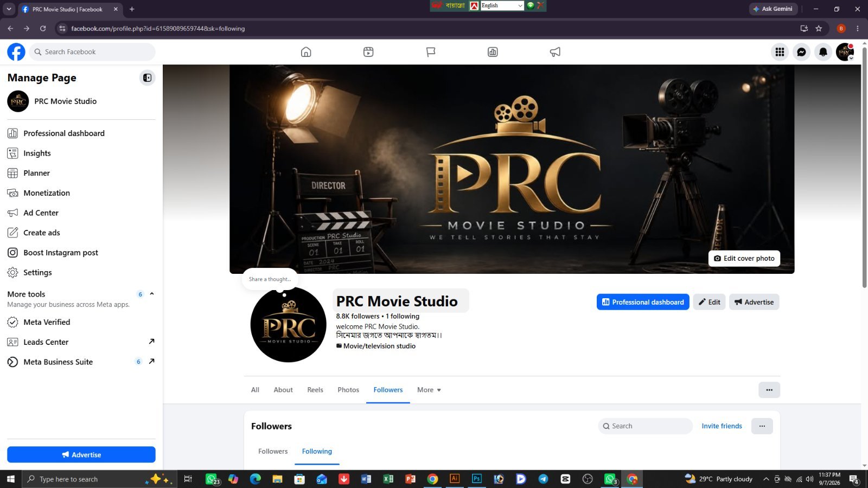868x488 pixels.
Task: Click Movie/television studio category
Action: 379,346
